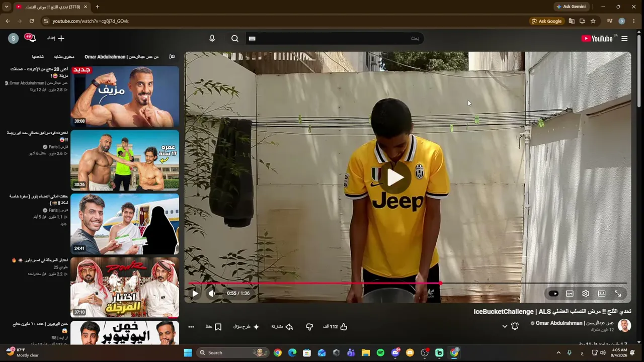The height and width of the screenshot is (362, 644).
Task: Click the Create plus button
Action: click(56, 38)
